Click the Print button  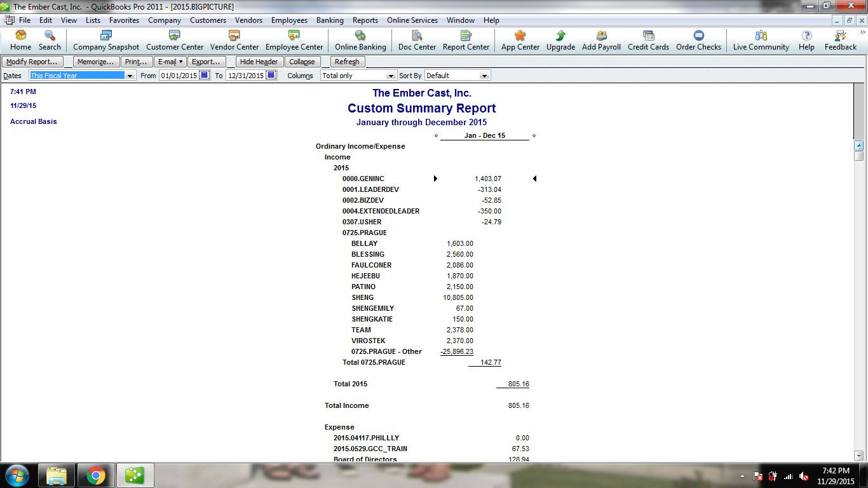(137, 62)
